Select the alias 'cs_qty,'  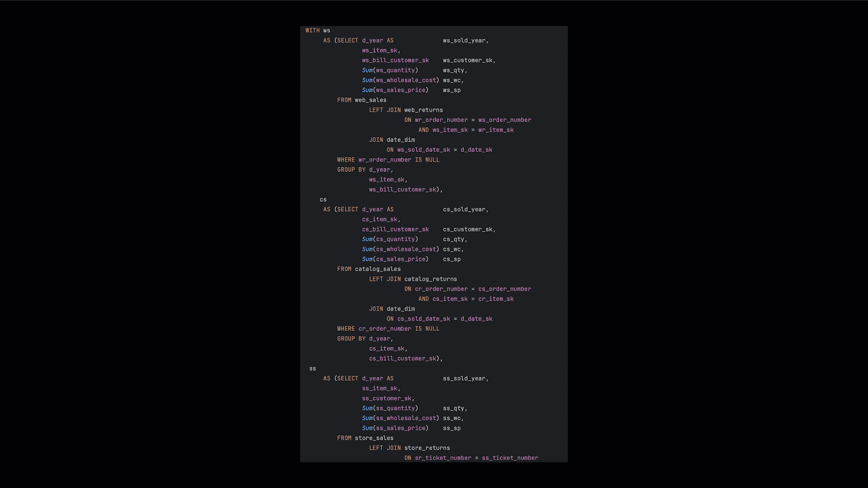click(455, 239)
